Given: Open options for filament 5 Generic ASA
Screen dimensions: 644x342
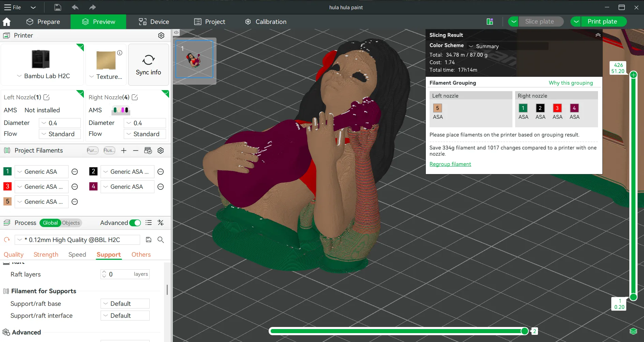Looking at the screenshot, I should click(75, 202).
